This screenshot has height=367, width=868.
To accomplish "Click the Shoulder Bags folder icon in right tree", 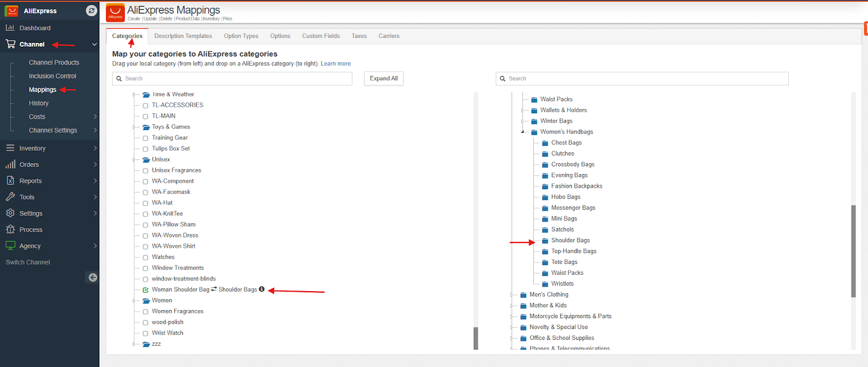I will point(545,241).
